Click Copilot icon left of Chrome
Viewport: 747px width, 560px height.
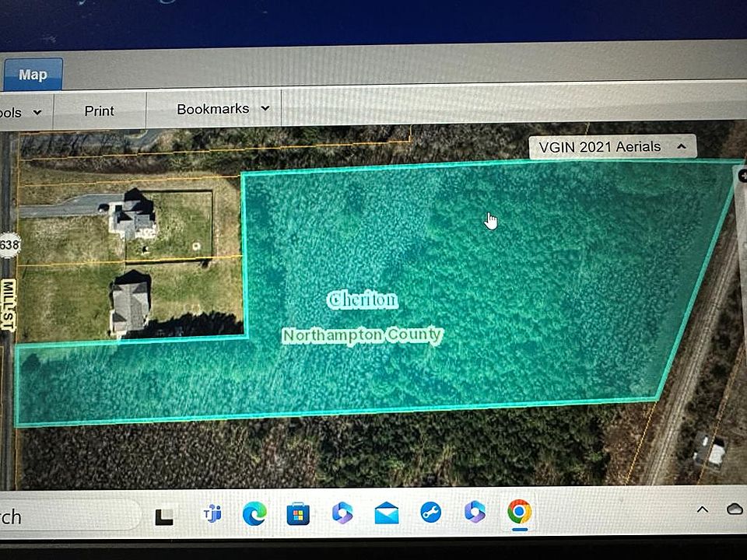pos(475,511)
